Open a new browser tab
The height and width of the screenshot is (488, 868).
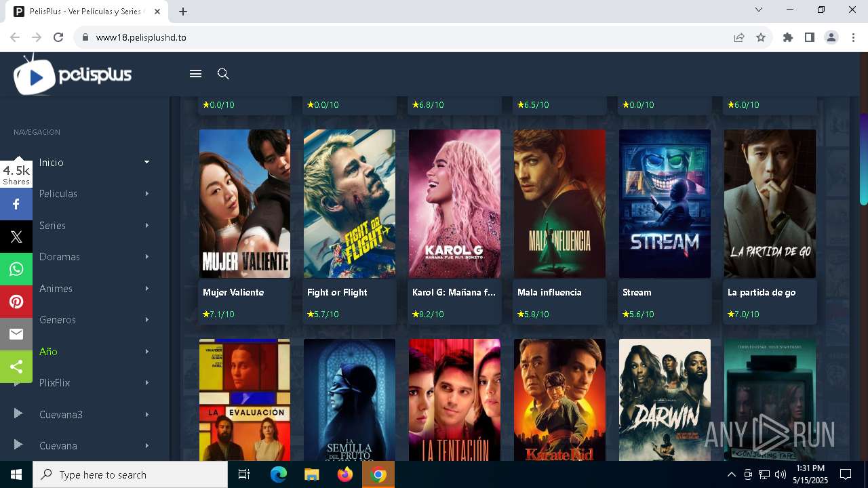[x=183, y=12]
